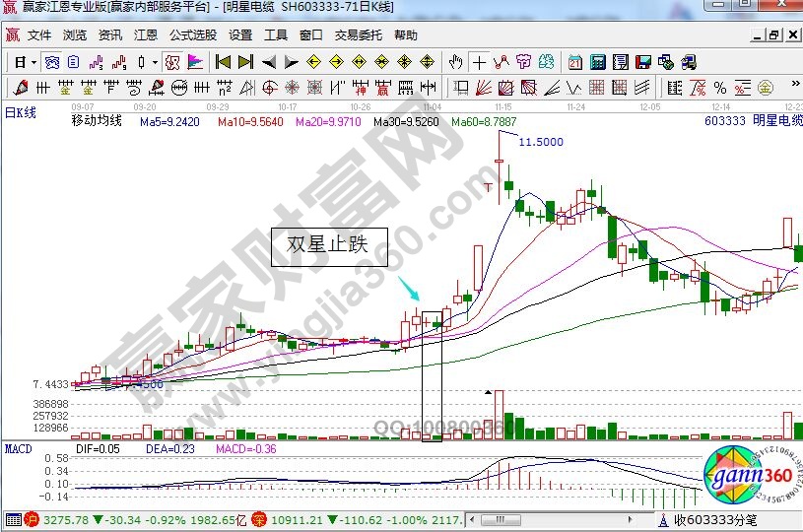
Task: Expand the candlestick style dropdown arrow
Action: coord(156,61)
